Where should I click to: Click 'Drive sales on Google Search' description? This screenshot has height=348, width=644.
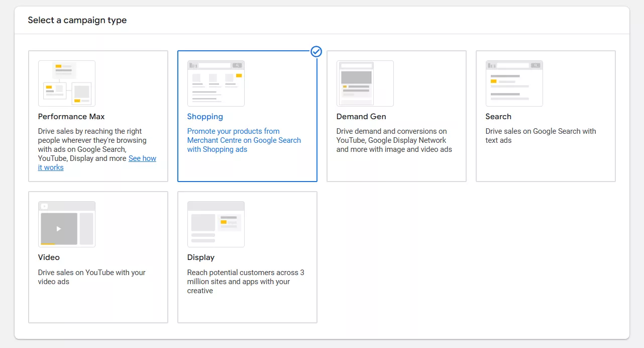click(x=541, y=136)
